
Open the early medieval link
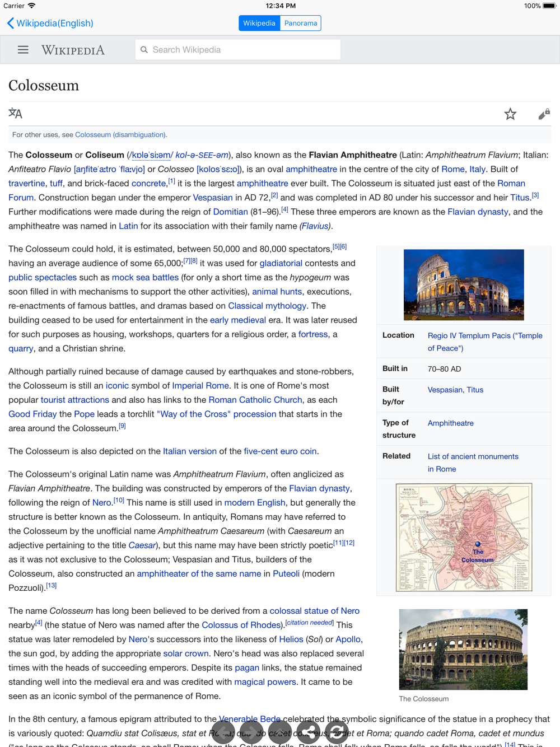point(238,320)
